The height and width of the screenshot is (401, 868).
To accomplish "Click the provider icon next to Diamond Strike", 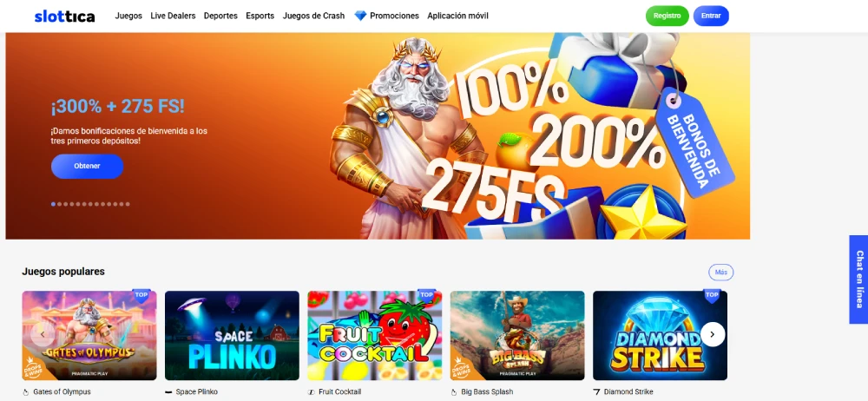I will (x=596, y=392).
